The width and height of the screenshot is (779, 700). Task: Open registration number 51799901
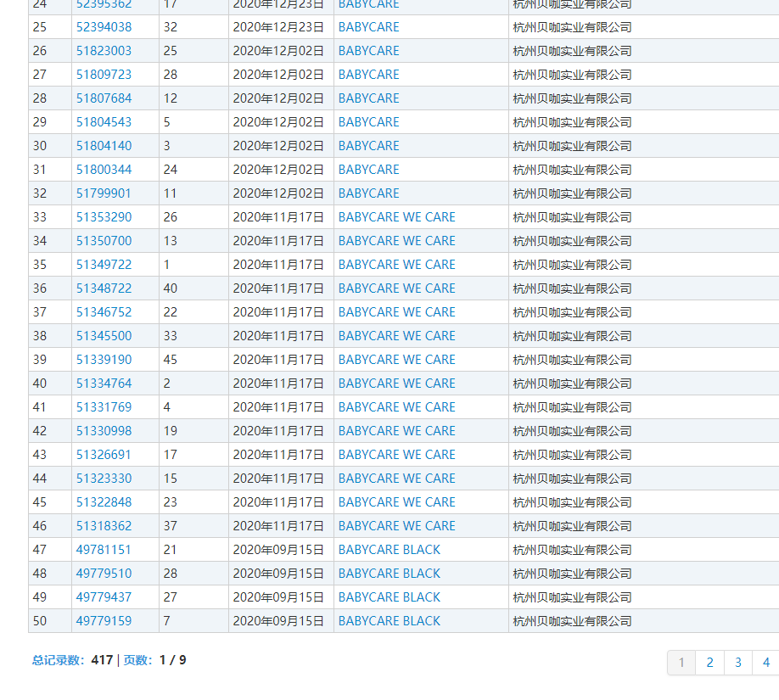(104, 193)
